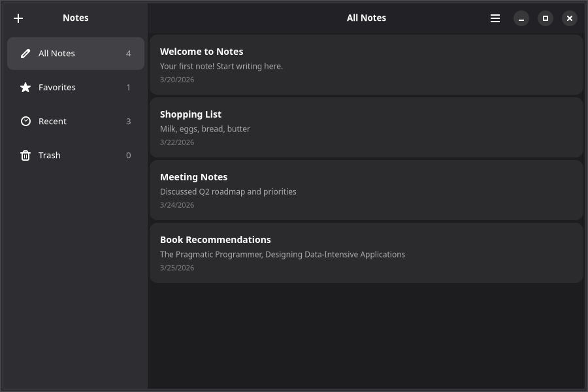
Task: Open the hamburger menu in the header
Action: (x=495, y=18)
